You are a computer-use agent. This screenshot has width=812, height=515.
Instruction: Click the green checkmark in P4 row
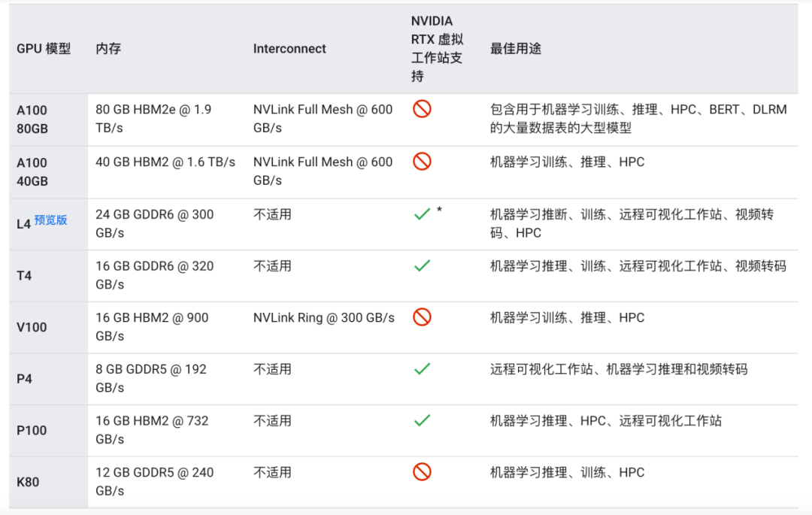pyautogui.click(x=422, y=368)
